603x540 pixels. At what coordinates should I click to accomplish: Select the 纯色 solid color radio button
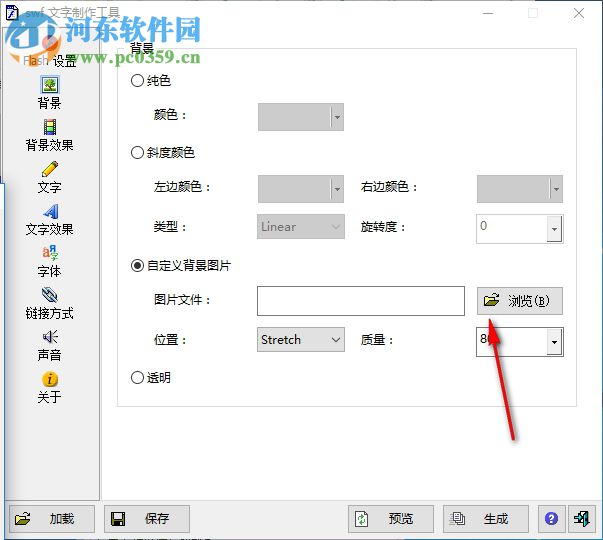click(137, 80)
